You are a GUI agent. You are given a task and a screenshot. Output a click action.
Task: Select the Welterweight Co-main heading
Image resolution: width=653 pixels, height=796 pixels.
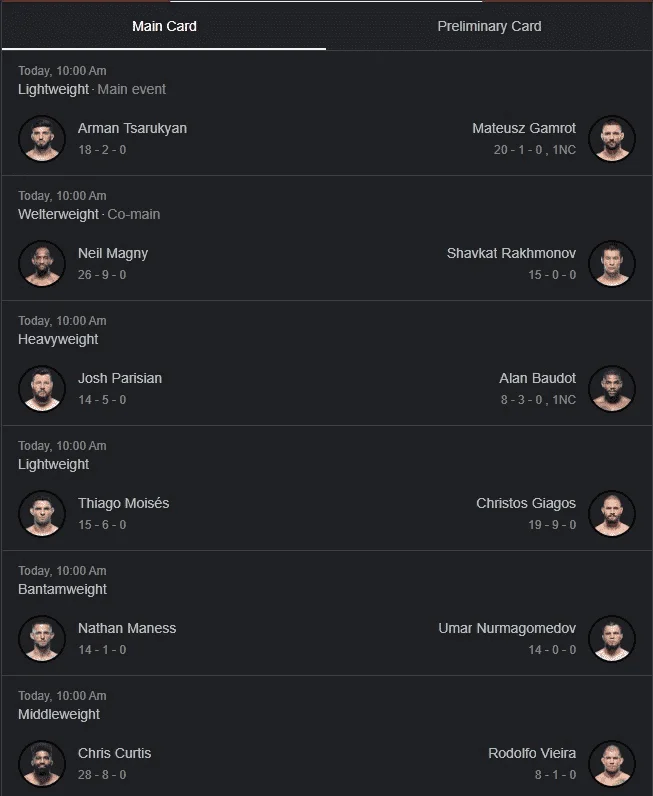89,214
